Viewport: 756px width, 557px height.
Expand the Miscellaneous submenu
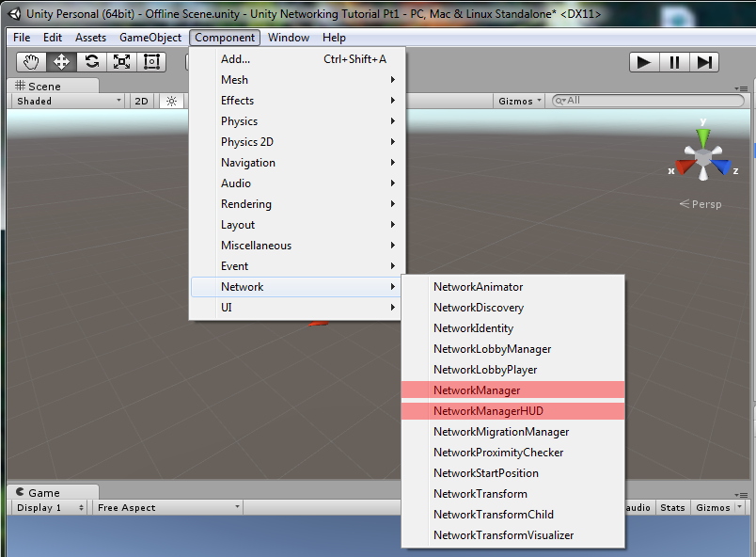296,246
